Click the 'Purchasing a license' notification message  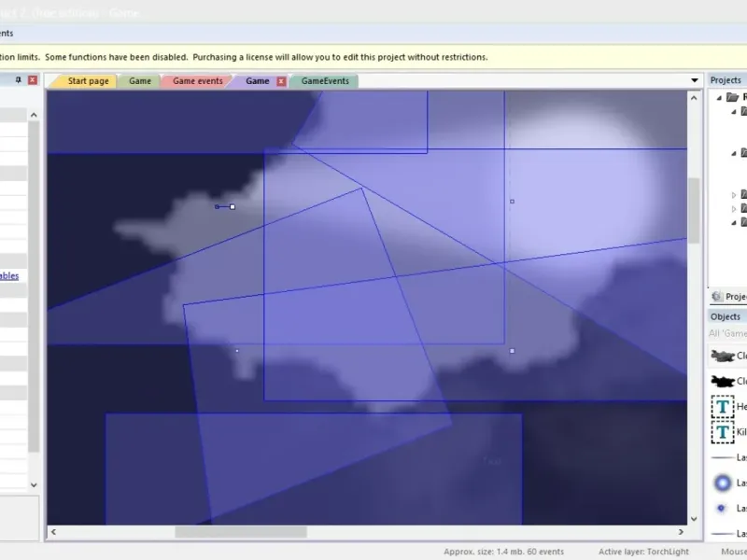[x=340, y=57]
